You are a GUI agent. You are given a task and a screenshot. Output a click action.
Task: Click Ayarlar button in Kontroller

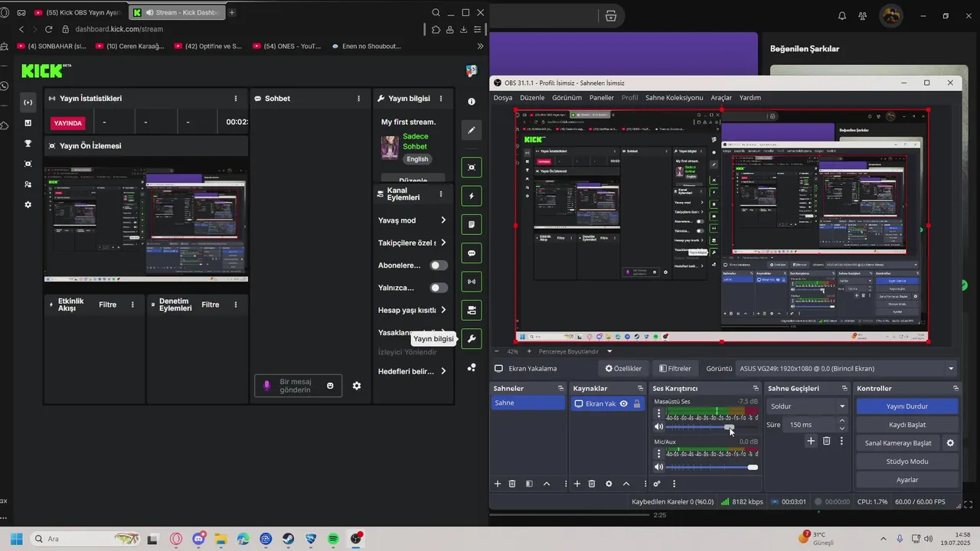pyautogui.click(x=907, y=480)
